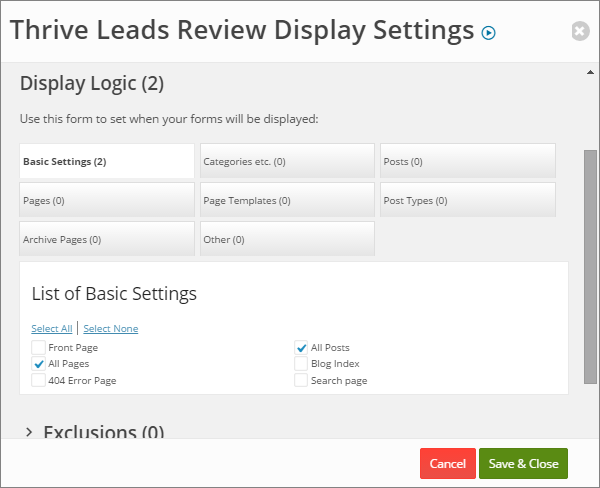600x488 pixels.
Task: Switch to Post Types (0) tab
Action: click(x=468, y=200)
